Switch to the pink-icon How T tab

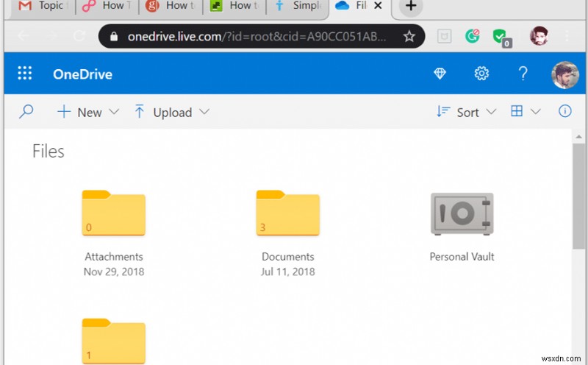[107, 7]
